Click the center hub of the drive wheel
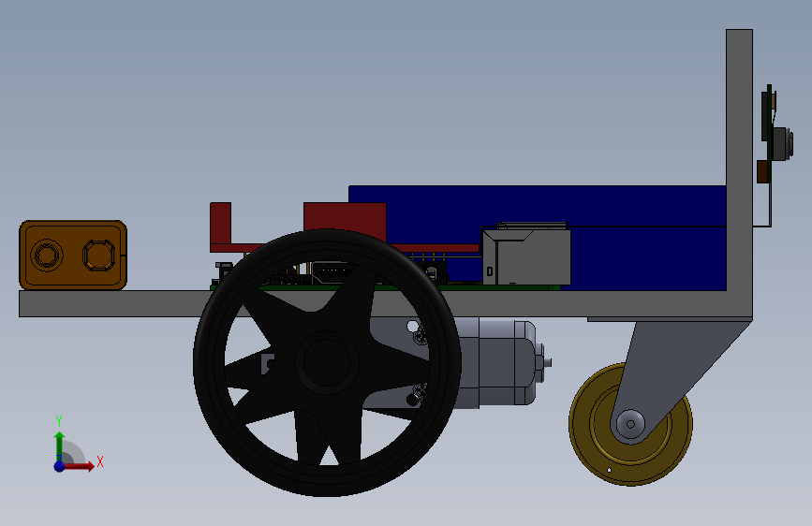Viewport: 812px width, 526px height. pyautogui.click(x=327, y=362)
